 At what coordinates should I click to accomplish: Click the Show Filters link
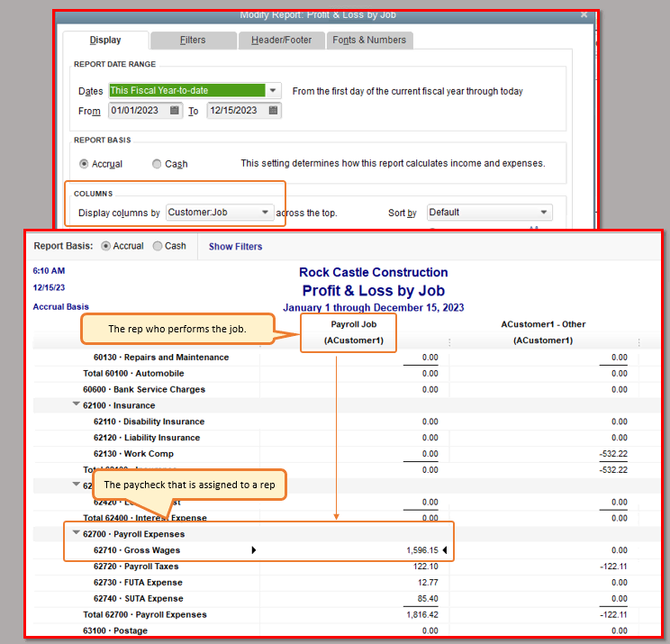[235, 247]
